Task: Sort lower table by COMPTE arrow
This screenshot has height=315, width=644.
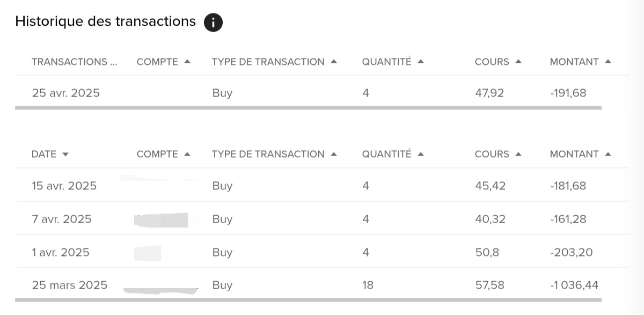Action: [x=187, y=154]
